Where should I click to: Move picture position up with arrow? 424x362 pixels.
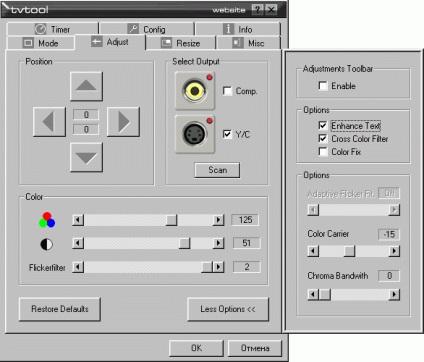click(86, 86)
